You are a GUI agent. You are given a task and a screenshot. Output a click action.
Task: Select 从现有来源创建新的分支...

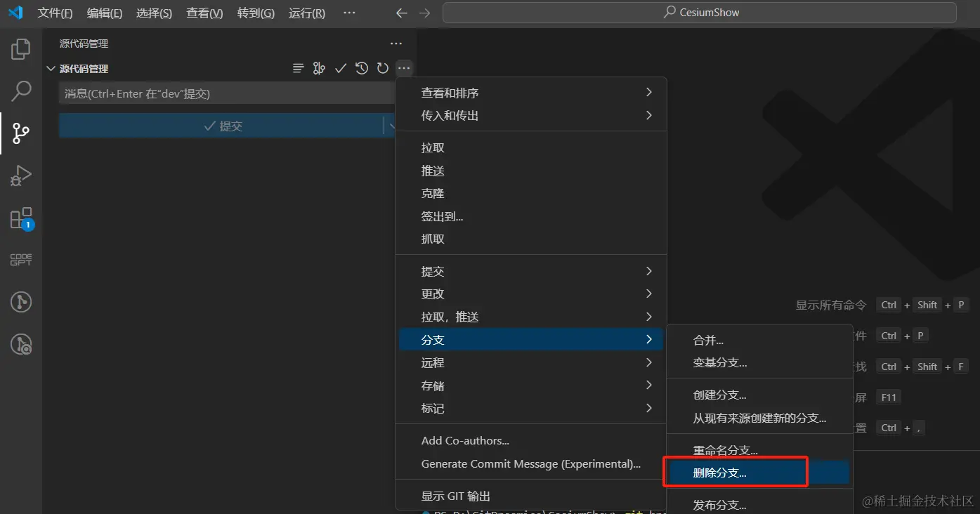(x=759, y=418)
